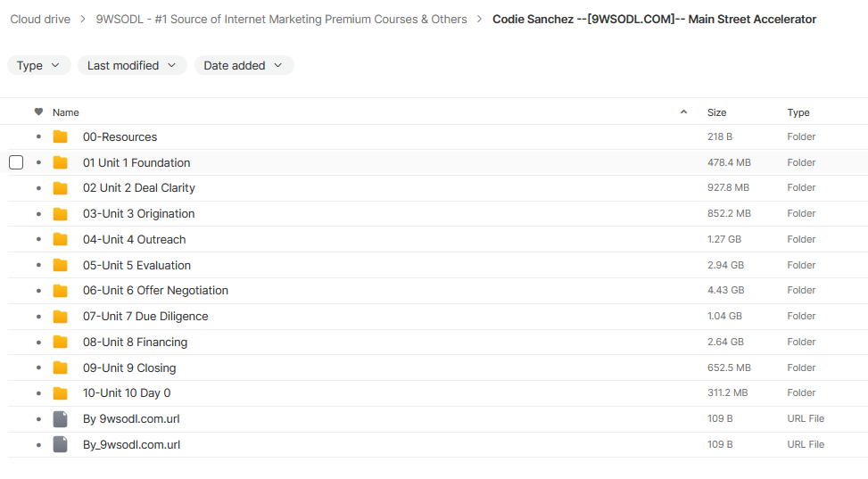Click the 04-Unit 4 Outreach folder icon
The image size is (868, 479).
coord(61,239)
